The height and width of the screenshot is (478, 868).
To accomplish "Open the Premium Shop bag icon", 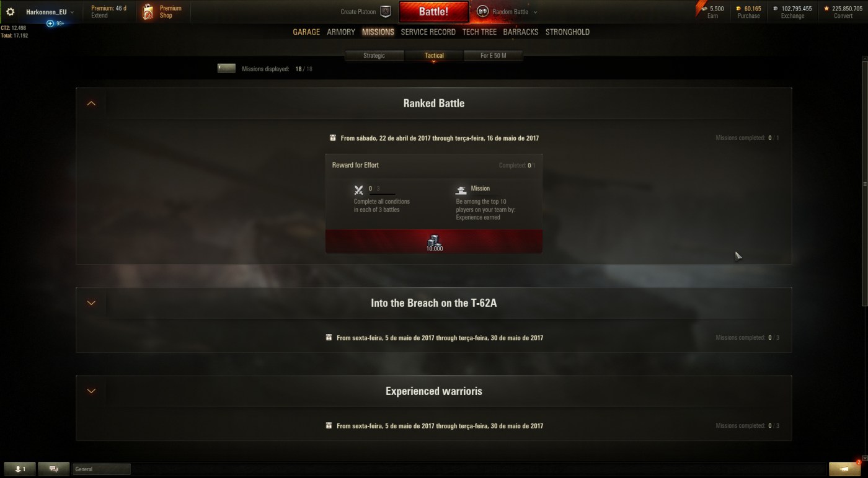I will pos(148,12).
